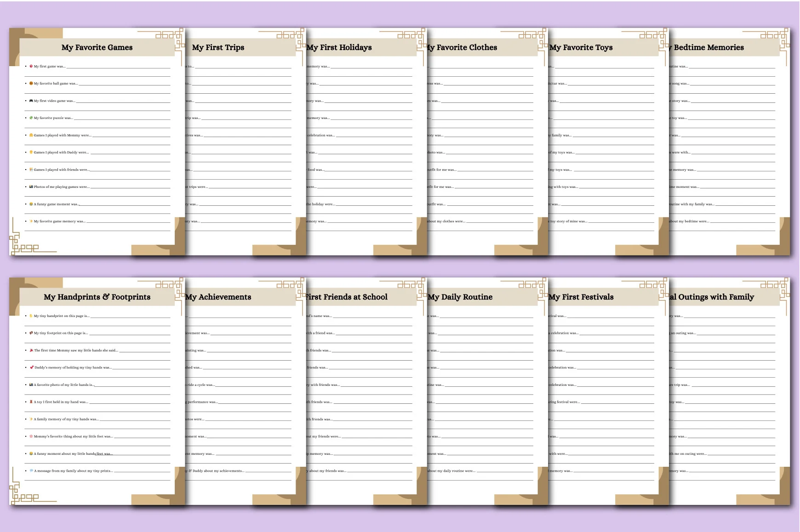Click the green puzzle piece emoji
800x532 pixels.
tap(31, 118)
